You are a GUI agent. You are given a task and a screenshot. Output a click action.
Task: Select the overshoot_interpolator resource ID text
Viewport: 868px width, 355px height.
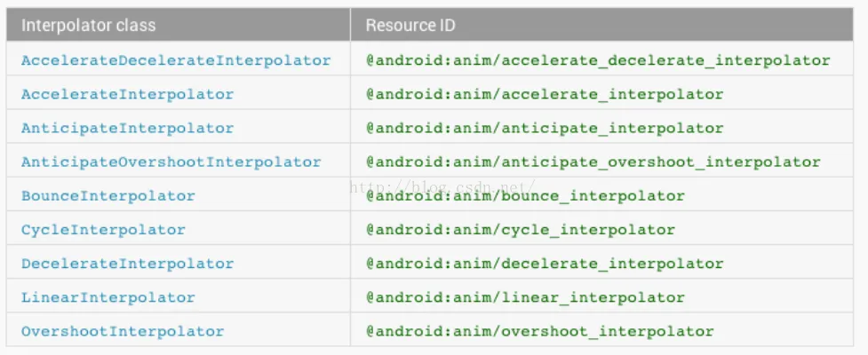tap(540, 331)
